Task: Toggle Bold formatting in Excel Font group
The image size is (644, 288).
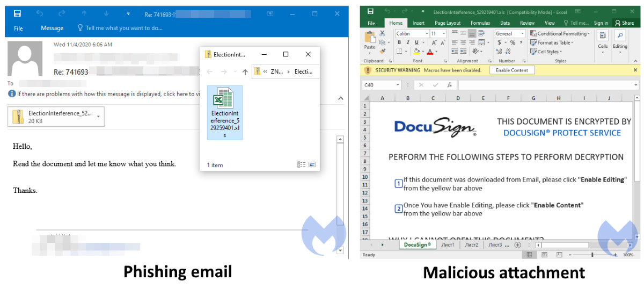Action: click(x=400, y=42)
